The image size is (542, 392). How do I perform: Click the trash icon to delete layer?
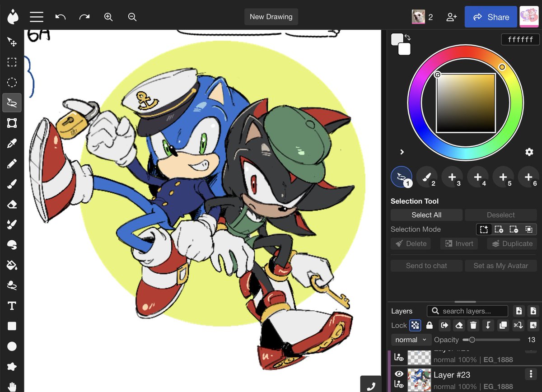(x=473, y=325)
